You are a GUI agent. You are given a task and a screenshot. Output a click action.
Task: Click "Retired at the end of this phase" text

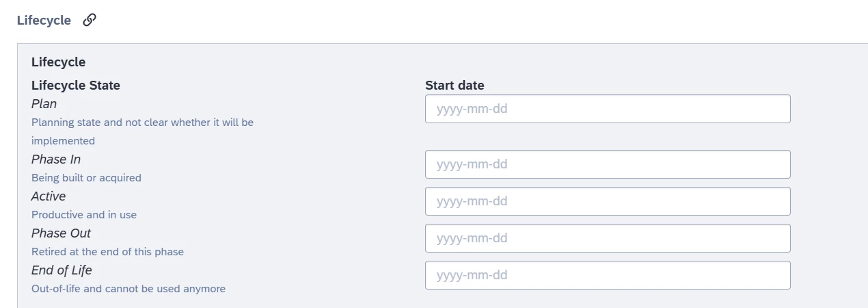tap(107, 252)
